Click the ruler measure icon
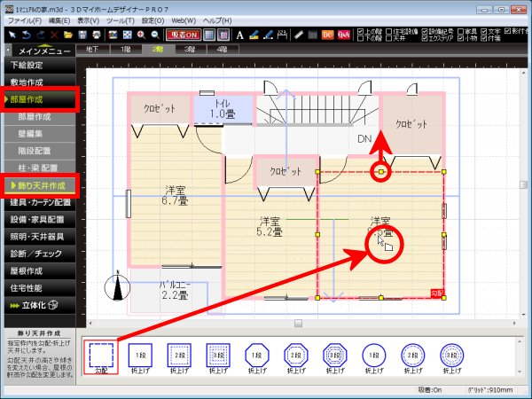Viewport: 532px width, 399px height. tap(299, 35)
